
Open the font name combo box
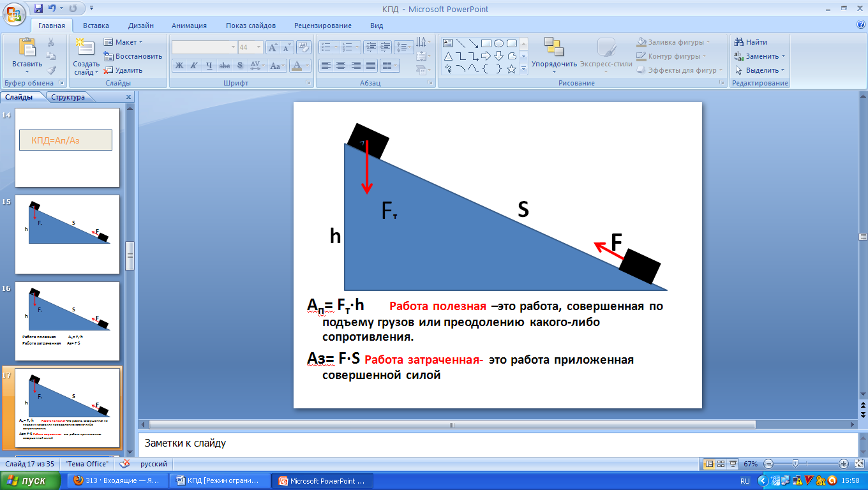coord(204,47)
